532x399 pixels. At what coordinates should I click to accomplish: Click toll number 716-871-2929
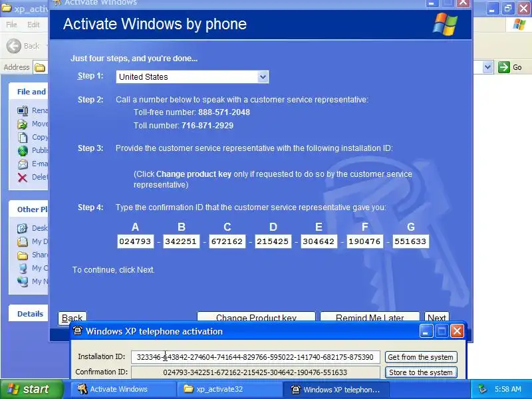point(207,126)
